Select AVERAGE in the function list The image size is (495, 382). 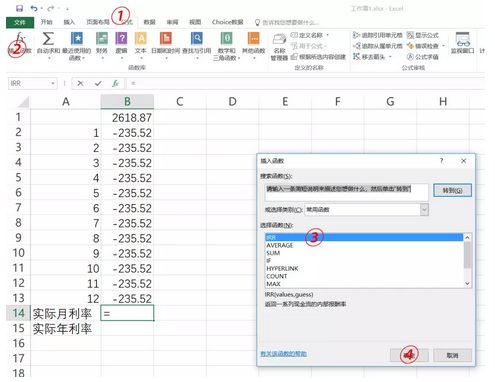tap(364, 245)
